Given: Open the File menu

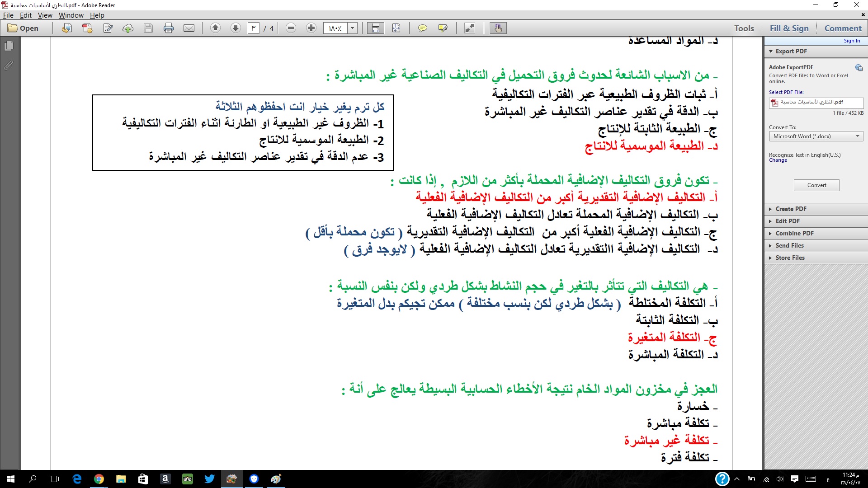Looking at the screenshot, I should click(8, 15).
